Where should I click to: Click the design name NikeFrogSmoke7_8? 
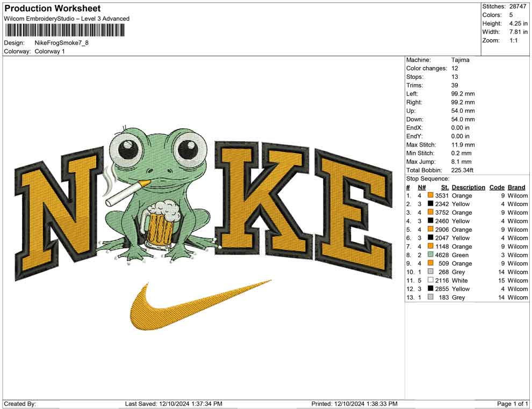point(61,43)
